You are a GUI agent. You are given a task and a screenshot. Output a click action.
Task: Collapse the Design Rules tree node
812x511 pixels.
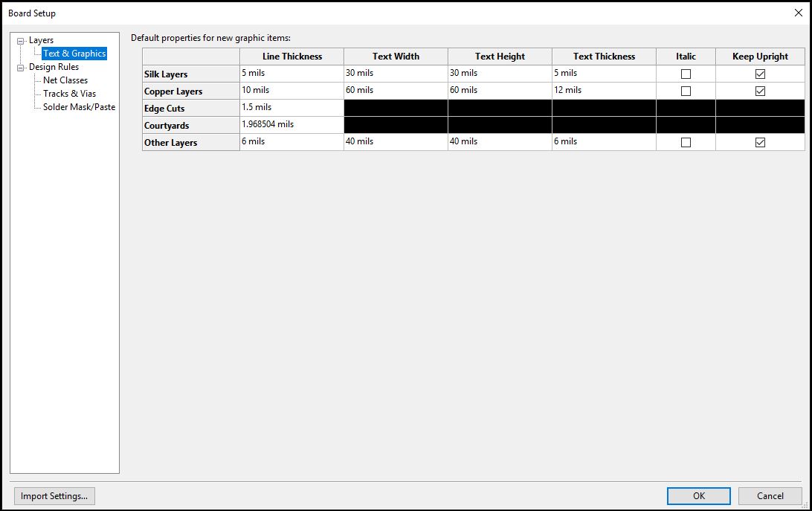tap(21, 68)
